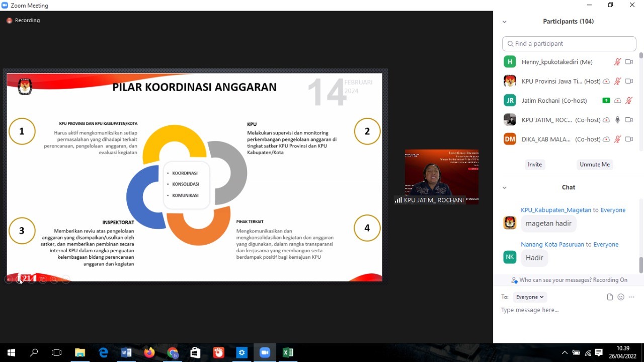Click green share screen icon for Jatim Rochani
Viewport: 644px width, 362px height.
tap(606, 101)
